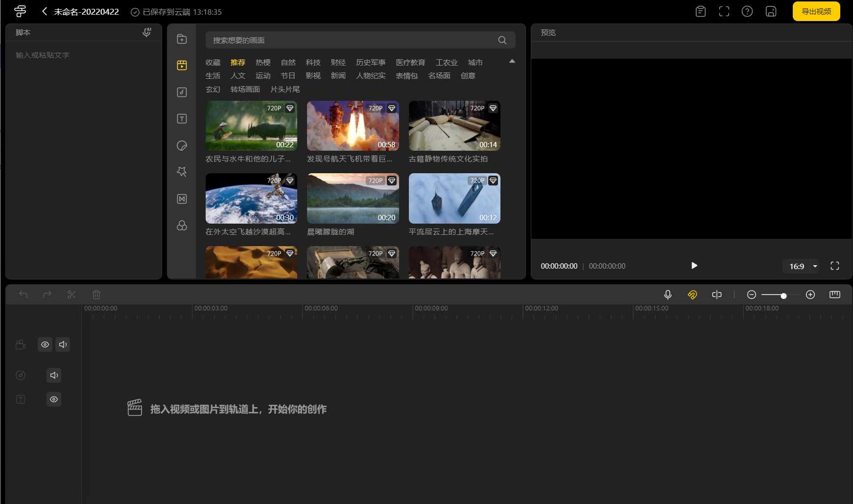The width and height of the screenshot is (853, 504).
Task: Open the text tool icon in sidebar
Action: (182, 118)
